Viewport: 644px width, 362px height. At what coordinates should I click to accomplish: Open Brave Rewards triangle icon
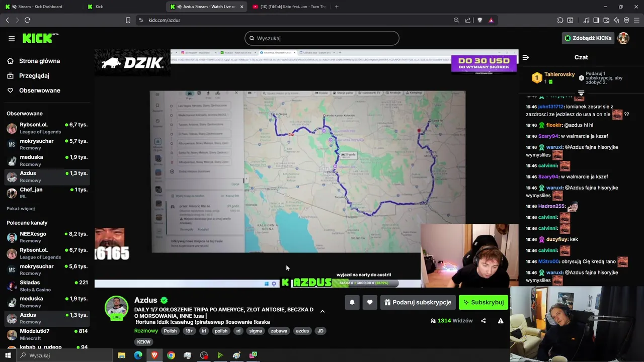point(491,20)
